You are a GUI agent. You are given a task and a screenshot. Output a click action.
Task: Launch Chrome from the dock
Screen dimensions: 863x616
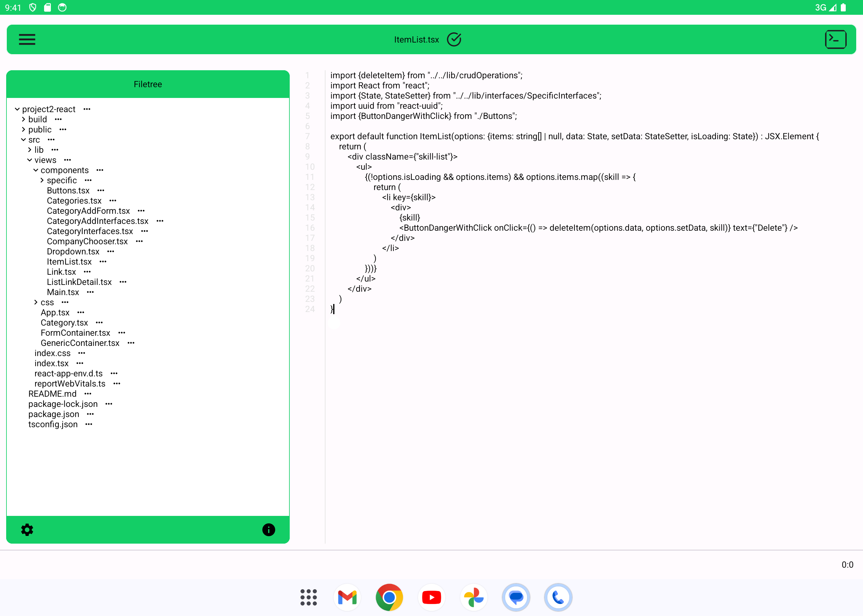click(389, 598)
